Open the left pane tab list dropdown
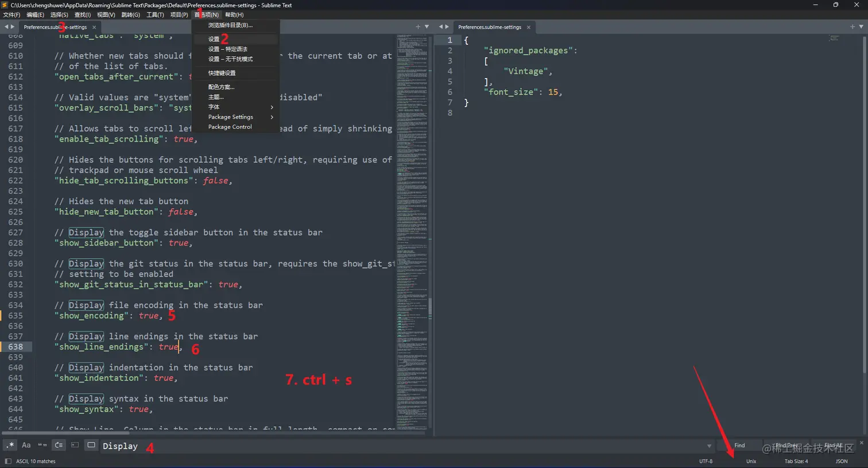 [427, 27]
